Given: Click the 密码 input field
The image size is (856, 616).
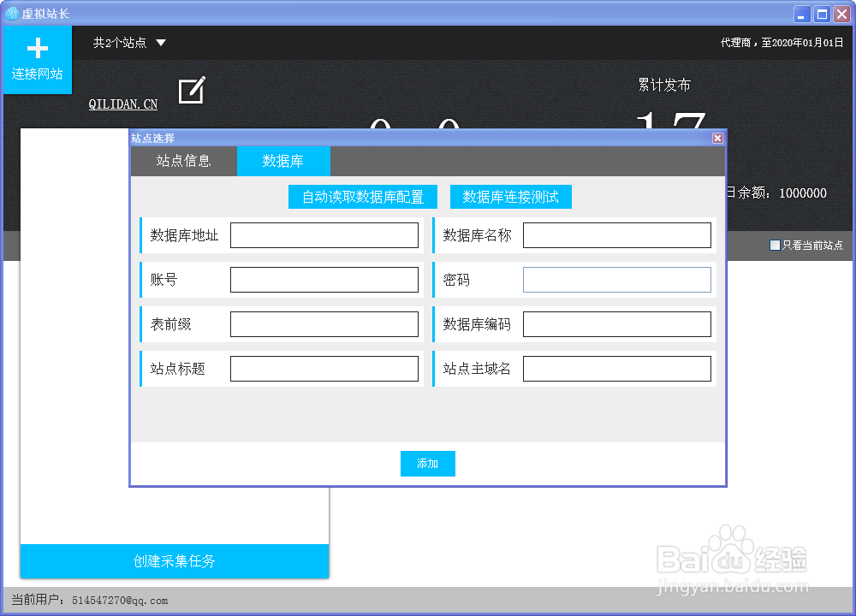Looking at the screenshot, I should coord(617,280).
